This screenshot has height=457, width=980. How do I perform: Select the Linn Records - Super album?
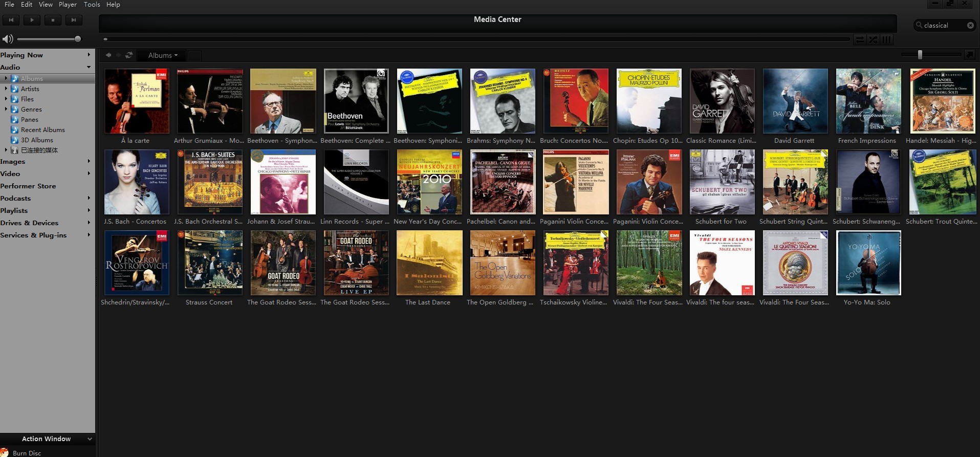tap(356, 182)
